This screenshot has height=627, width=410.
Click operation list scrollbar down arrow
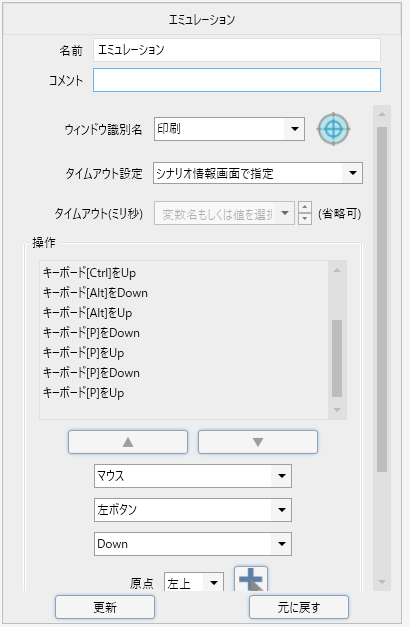(x=337, y=410)
